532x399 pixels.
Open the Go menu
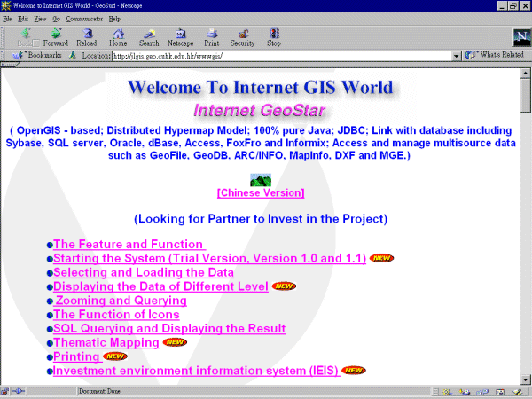coord(57,19)
